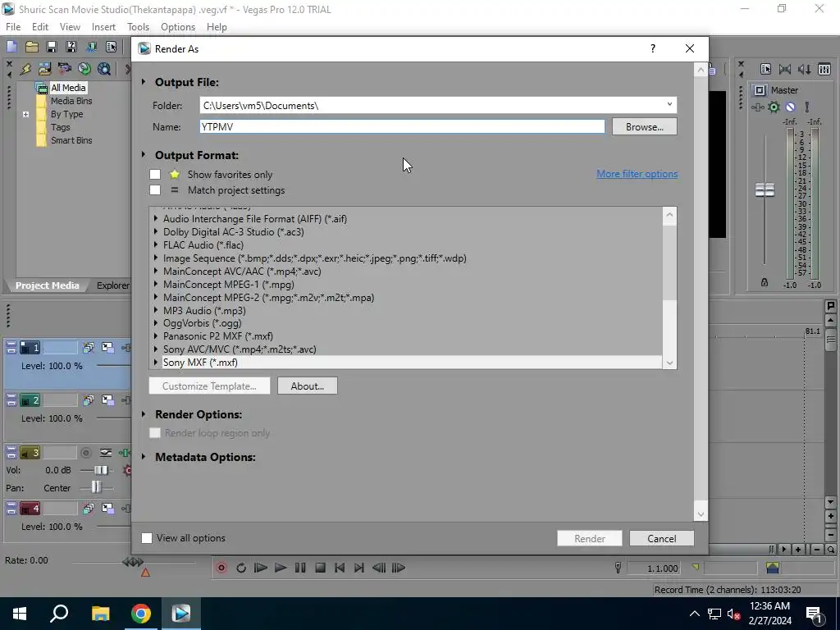
Task: Expand By Type node in media tree
Action: click(25, 114)
